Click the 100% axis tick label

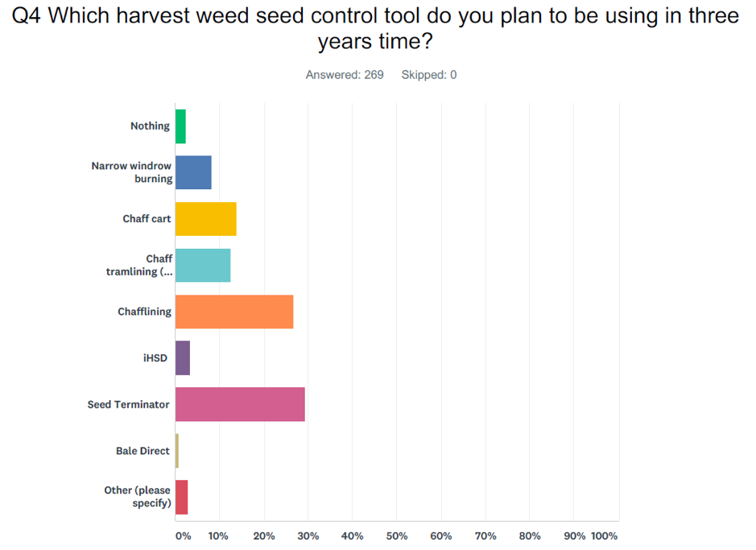[x=604, y=536]
